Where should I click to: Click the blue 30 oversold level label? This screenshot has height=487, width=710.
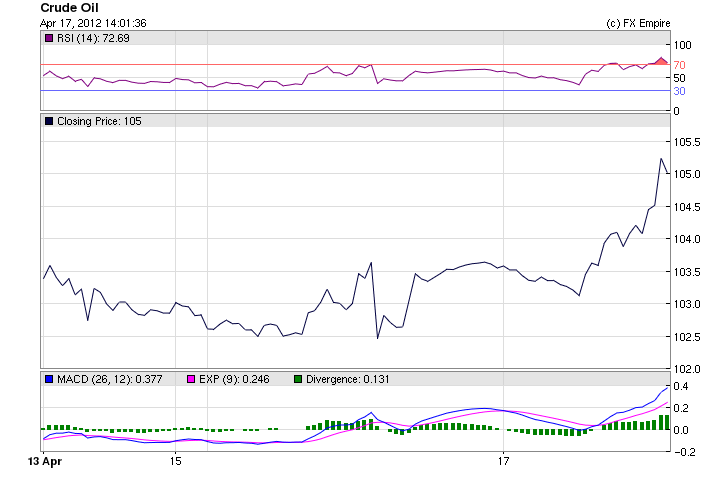(x=678, y=91)
